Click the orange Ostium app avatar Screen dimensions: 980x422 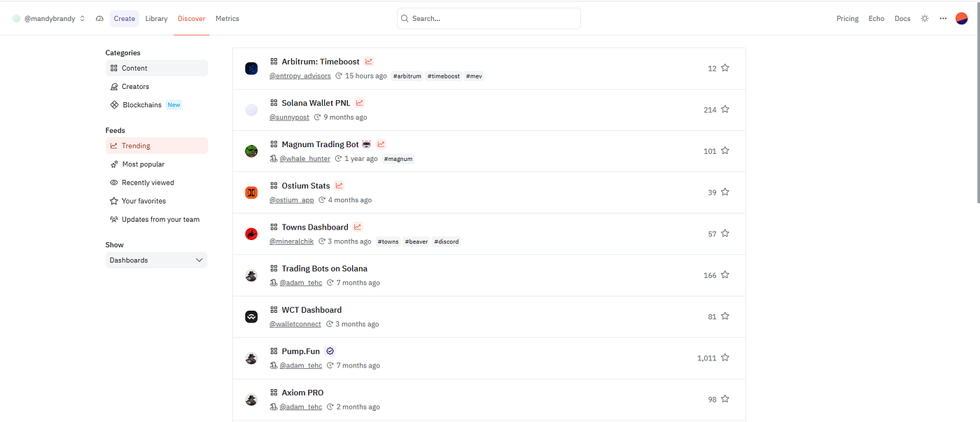[x=251, y=192]
